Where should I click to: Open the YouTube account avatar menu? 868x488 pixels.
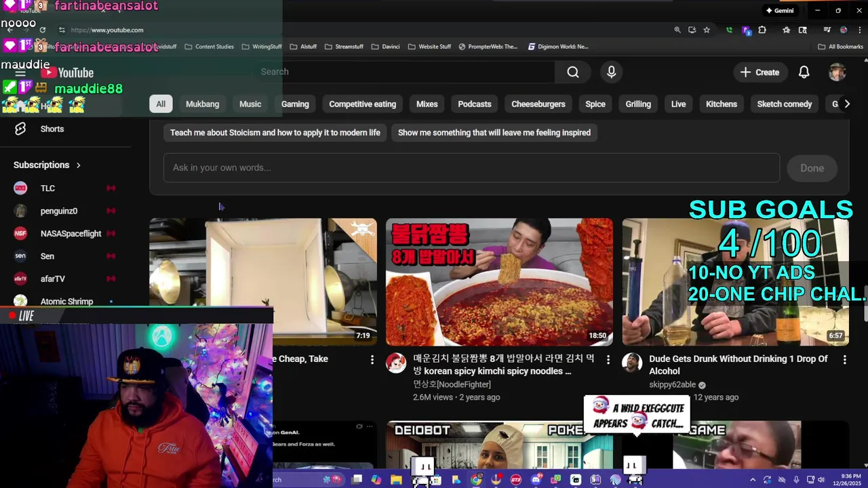click(x=837, y=73)
